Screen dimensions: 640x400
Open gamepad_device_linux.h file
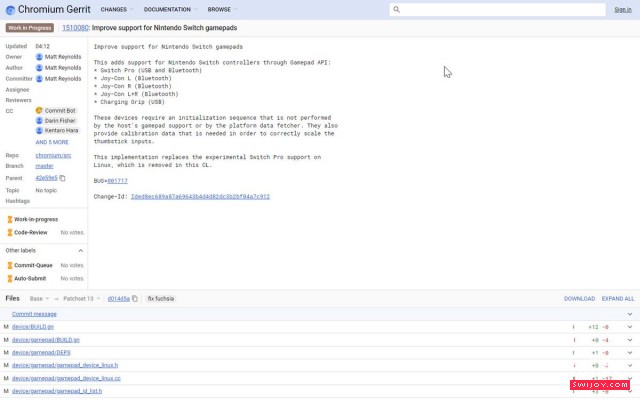(65, 365)
